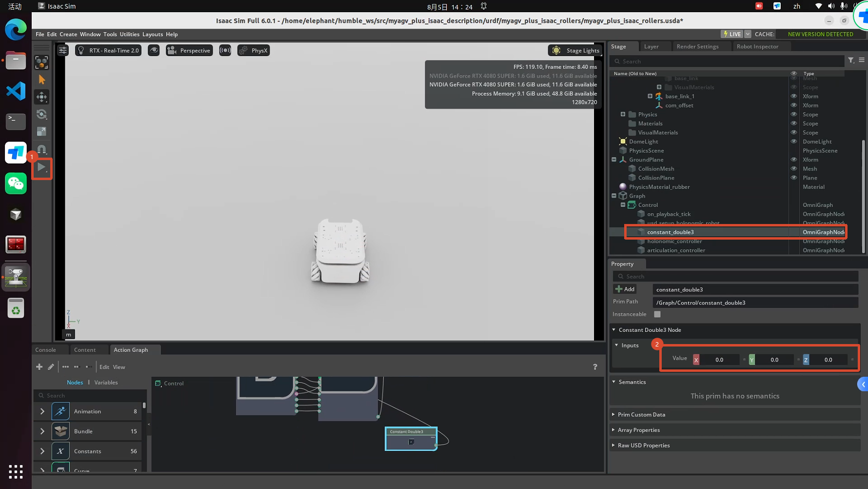Click the viewport streaming waves icon

pyautogui.click(x=225, y=50)
